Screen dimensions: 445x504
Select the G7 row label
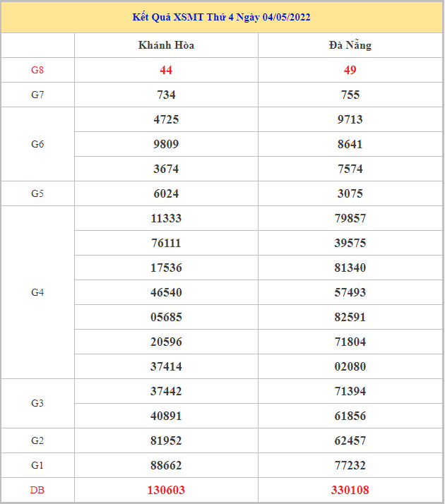[37, 95]
